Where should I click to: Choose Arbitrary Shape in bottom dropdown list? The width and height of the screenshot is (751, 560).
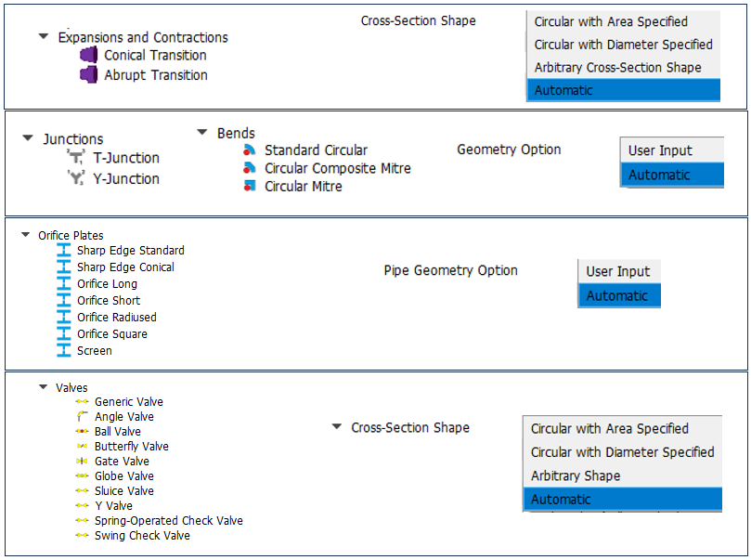coord(576,475)
